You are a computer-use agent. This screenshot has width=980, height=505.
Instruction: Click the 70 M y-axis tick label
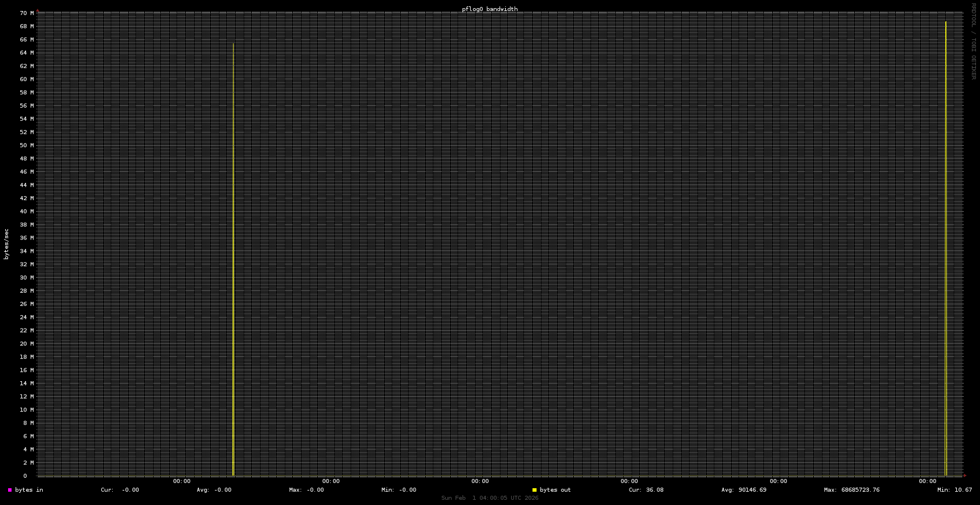click(27, 13)
